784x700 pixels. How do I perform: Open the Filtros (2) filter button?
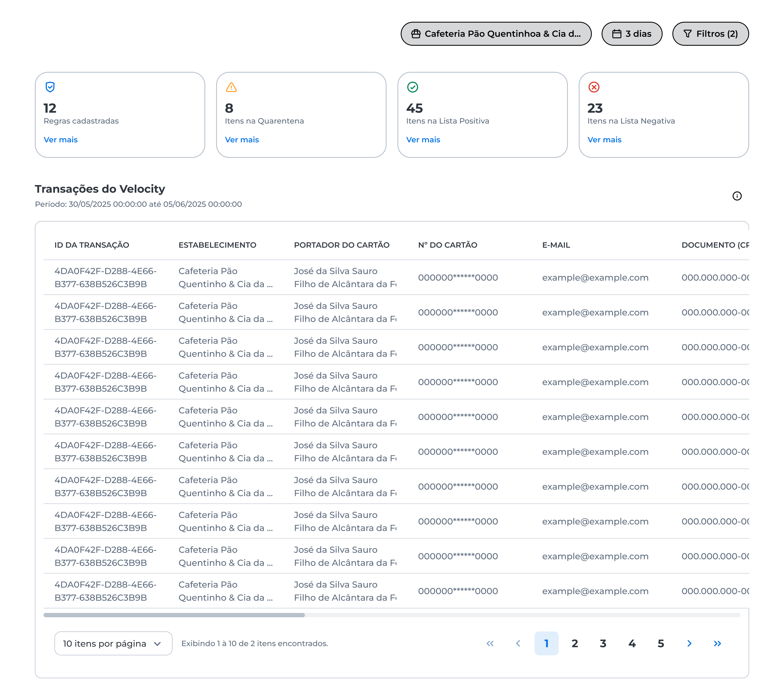click(710, 34)
